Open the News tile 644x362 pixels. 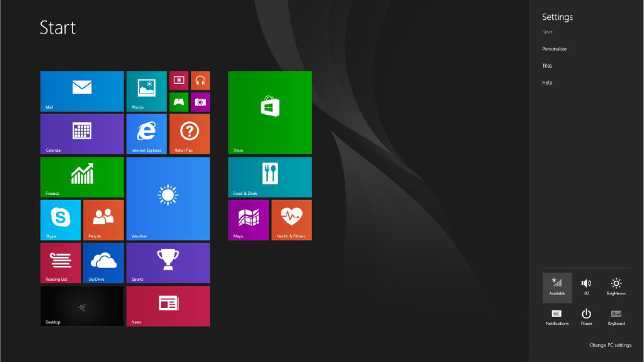point(168,306)
